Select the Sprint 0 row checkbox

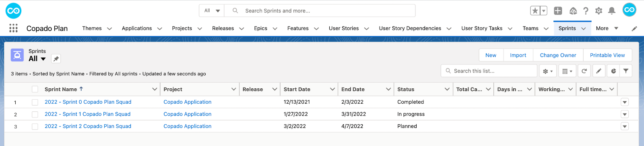click(x=35, y=102)
